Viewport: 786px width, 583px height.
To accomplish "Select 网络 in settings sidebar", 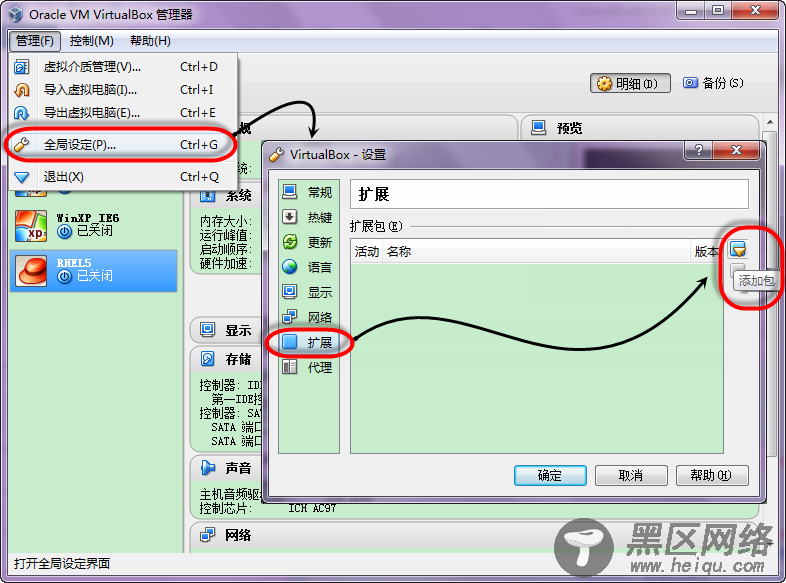I will tap(309, 317).
